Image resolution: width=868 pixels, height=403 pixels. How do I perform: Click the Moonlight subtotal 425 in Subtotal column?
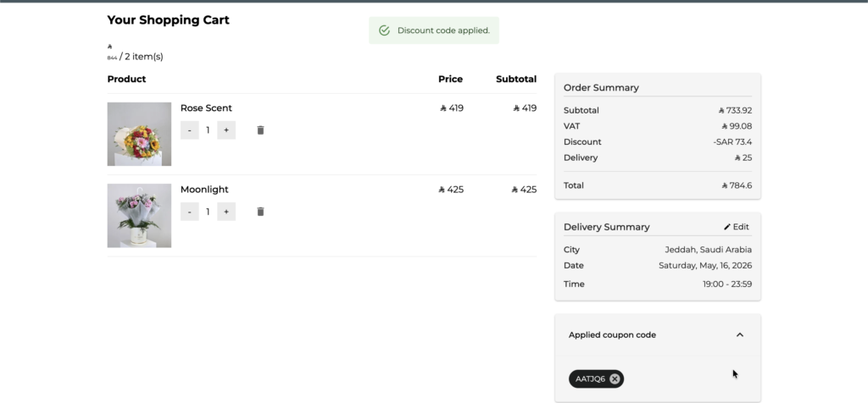pyautogui.click(x=524, y=189)
